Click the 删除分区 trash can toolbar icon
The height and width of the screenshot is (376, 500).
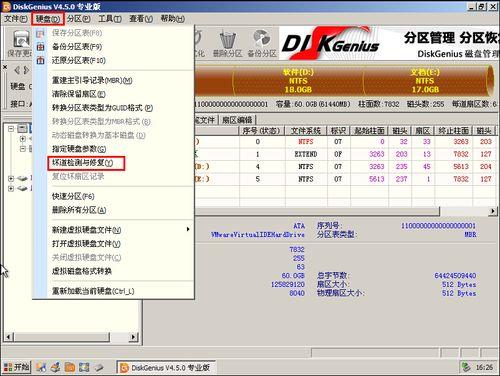click(227, 43)
